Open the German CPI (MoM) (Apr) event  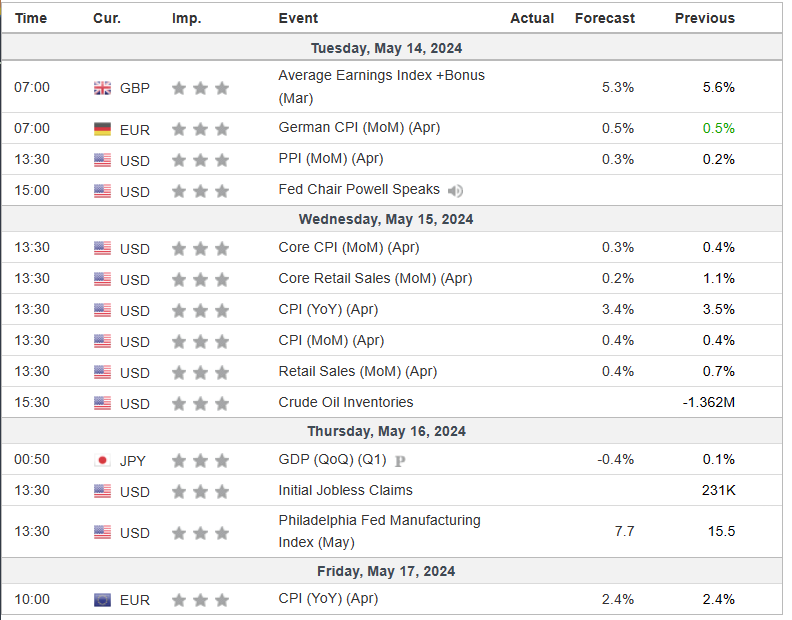(358, 128)
